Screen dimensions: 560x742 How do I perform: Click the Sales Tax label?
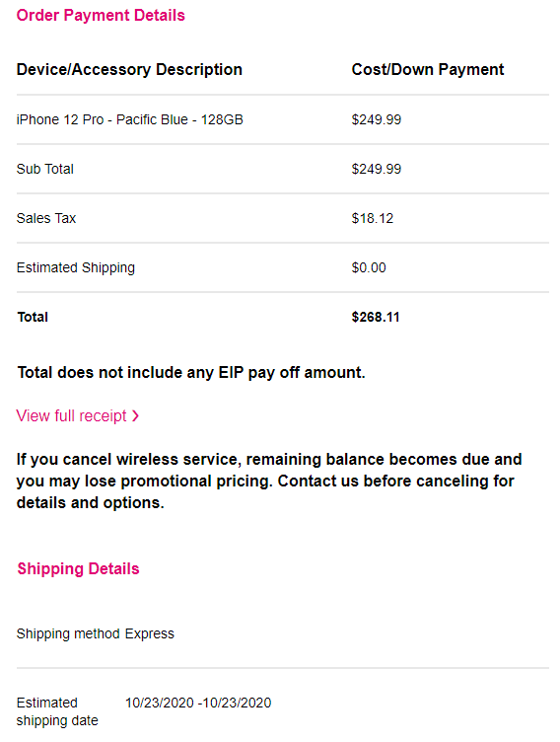[46, 218]
